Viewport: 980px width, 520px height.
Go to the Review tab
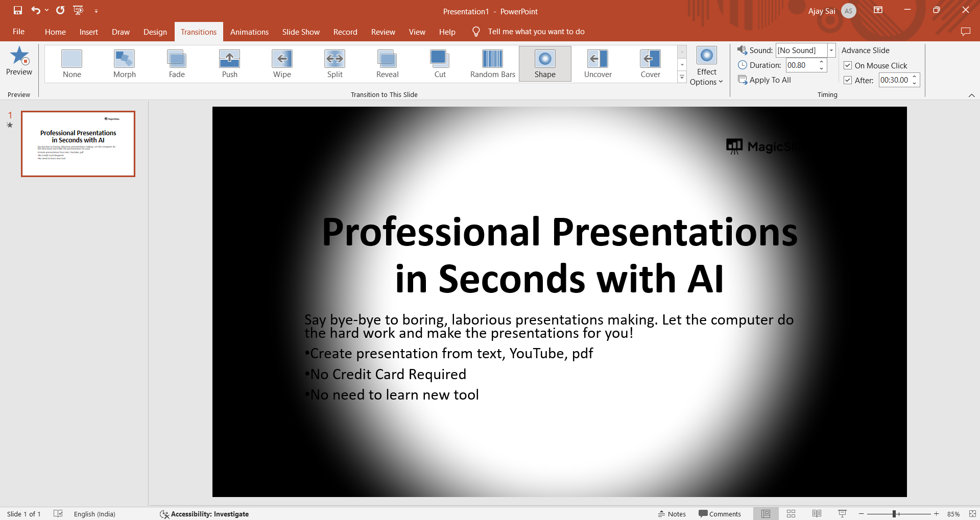tap(383, 32)
